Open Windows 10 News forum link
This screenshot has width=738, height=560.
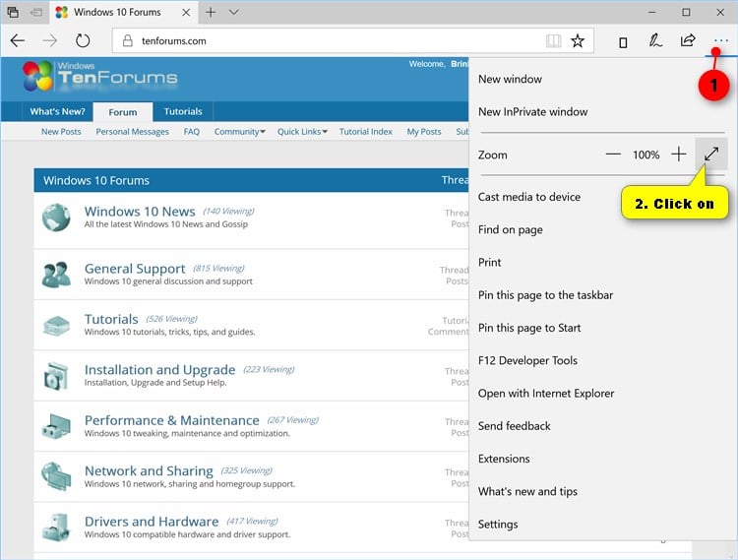coord(140,212)
